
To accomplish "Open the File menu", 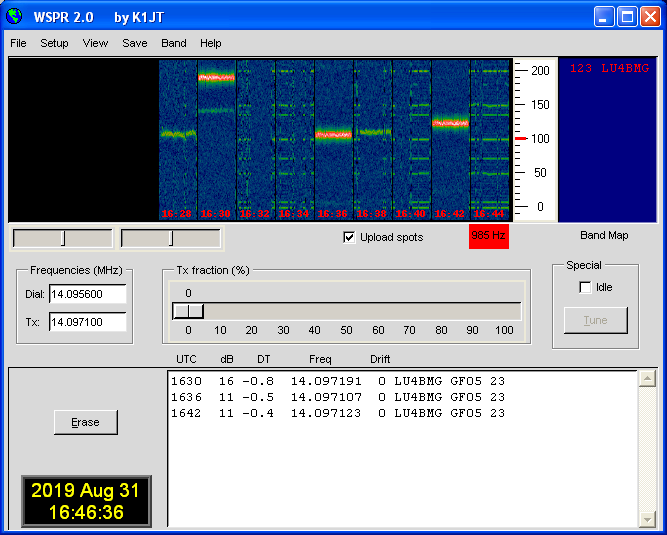I will [18, 43].
